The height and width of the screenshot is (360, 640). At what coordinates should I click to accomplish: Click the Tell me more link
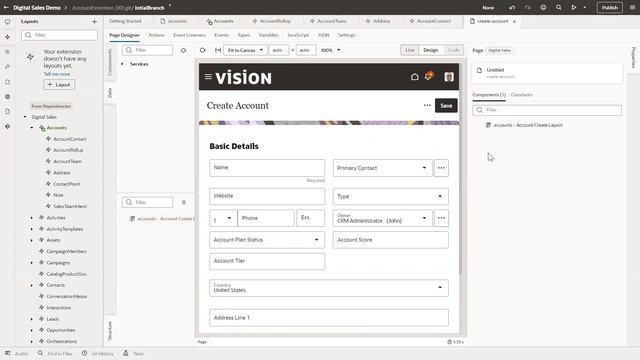pyautogui.click(x=57, y=74)
